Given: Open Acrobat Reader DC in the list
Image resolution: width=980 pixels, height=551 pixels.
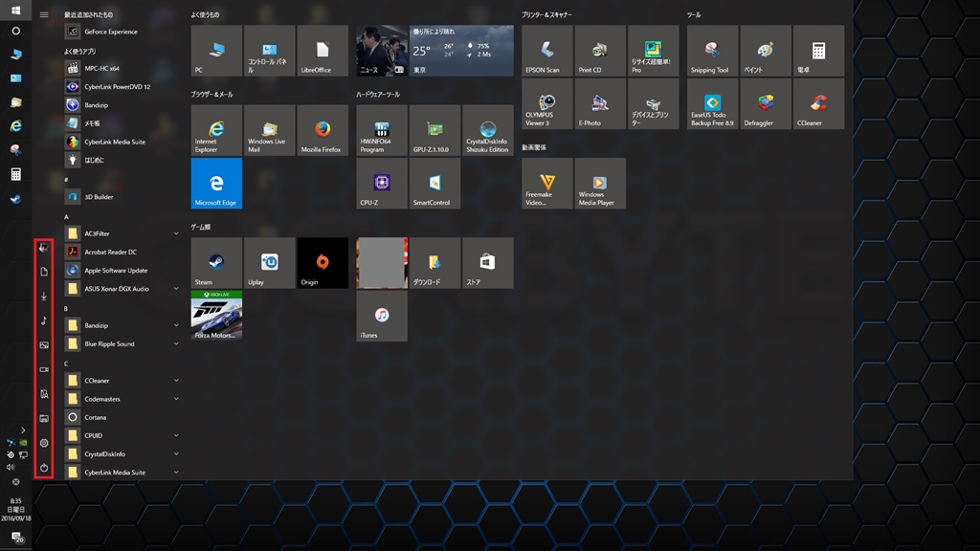Looking at the screenshot, I should (122, 252).
